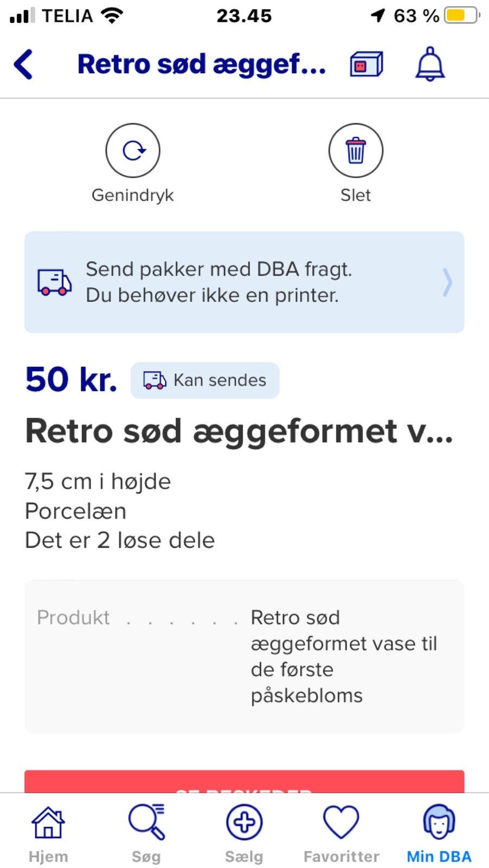Viewport: 489px width, 868px height.
Task: Switch to Min DBA profile tab
Action: click(x=439, y=833)
